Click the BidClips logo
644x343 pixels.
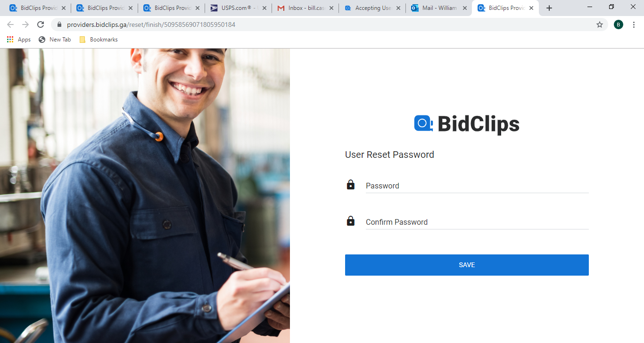click(467, 124)
